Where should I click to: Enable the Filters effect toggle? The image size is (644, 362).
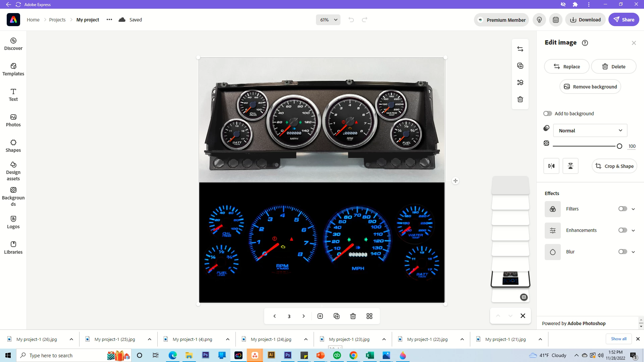point(623,209)
